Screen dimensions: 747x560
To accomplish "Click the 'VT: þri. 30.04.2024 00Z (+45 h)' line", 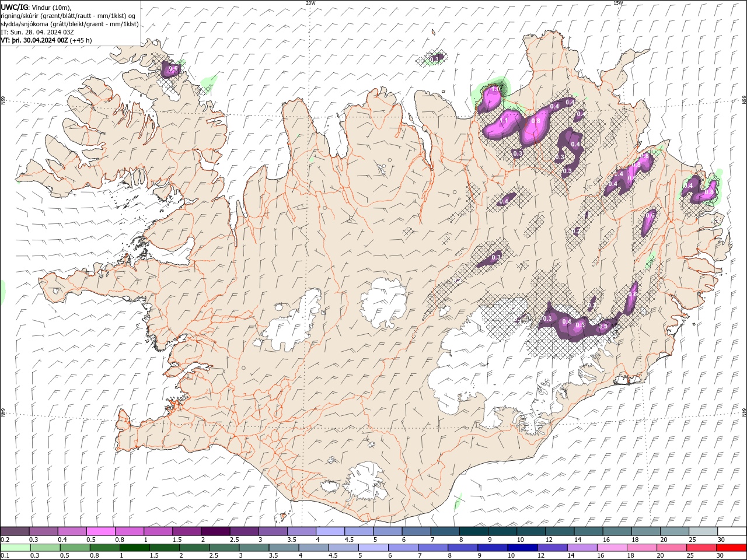I will click(46, 40).
